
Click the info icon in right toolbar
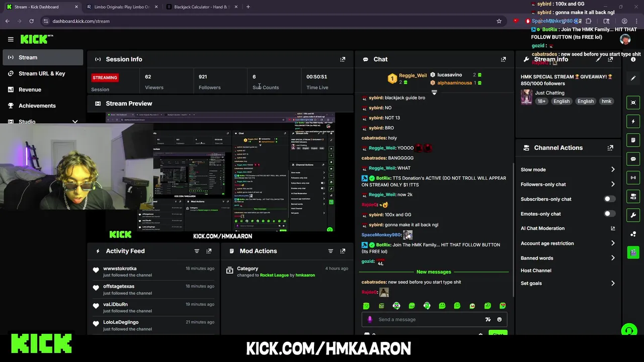click(633, 59)
